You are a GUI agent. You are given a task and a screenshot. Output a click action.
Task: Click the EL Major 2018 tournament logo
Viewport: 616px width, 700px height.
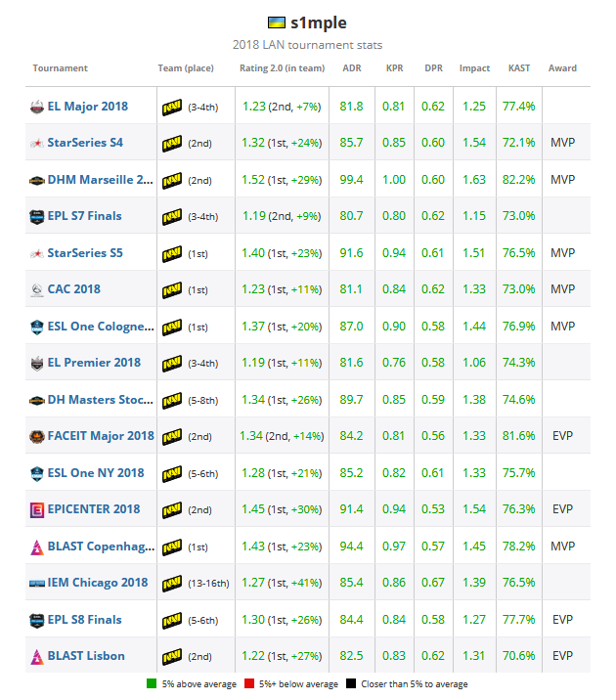pyautogui.click(x=37, y=107)
